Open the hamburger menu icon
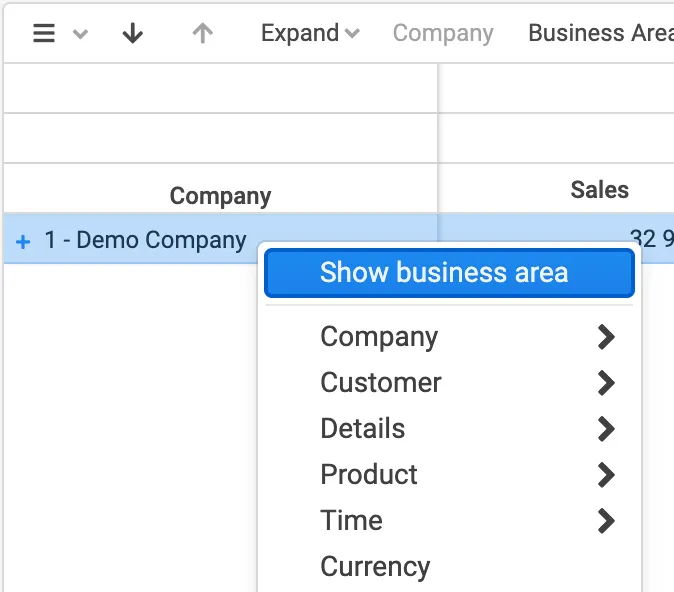Image resolution: width=674 pixels, height=592 pixels. coord(44,33)
